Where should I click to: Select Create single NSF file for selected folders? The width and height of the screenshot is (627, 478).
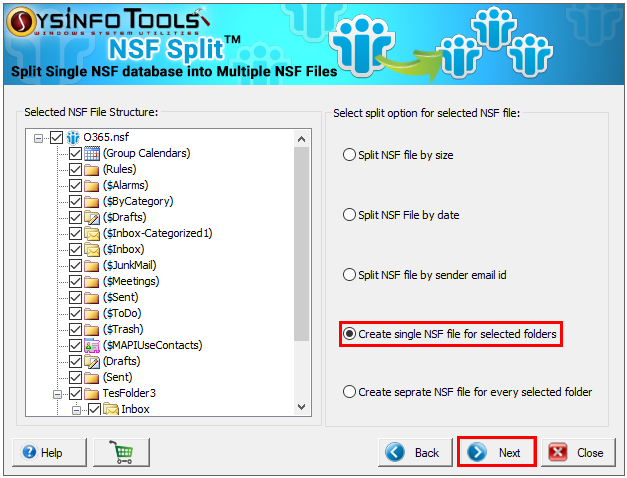[x=449, y=334]
